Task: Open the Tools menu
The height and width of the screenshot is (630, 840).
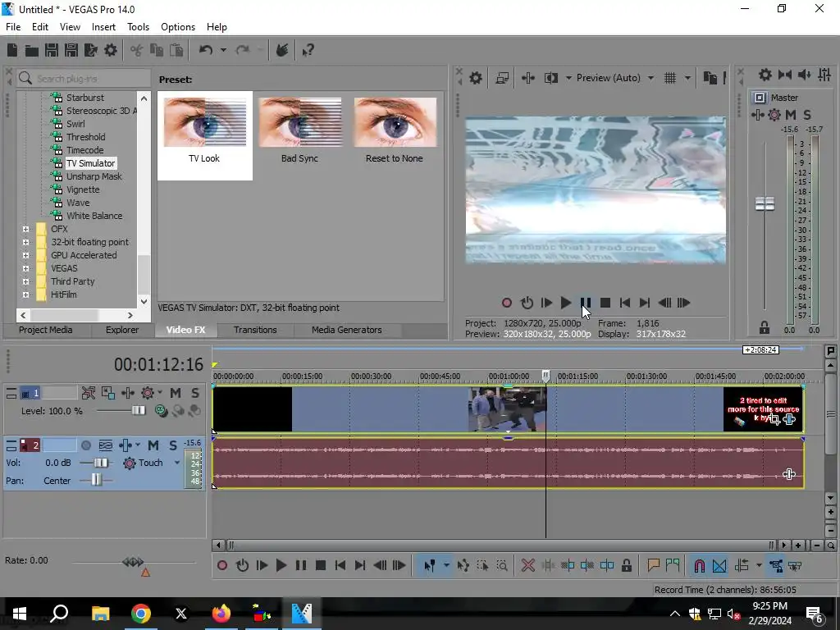Action: 138,27
